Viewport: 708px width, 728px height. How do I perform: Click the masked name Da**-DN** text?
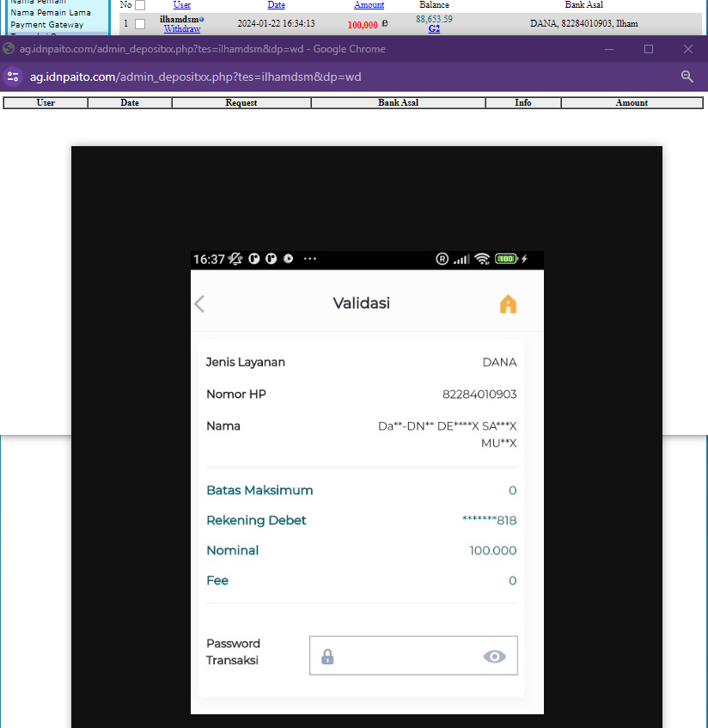click(447, 434)
